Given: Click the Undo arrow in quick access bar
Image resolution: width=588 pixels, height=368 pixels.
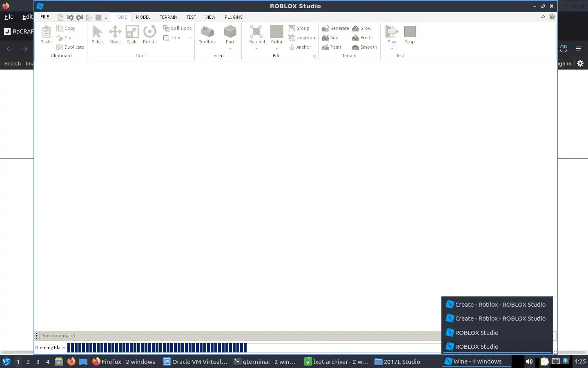Looking at the screenshot, I should (70, 18).
